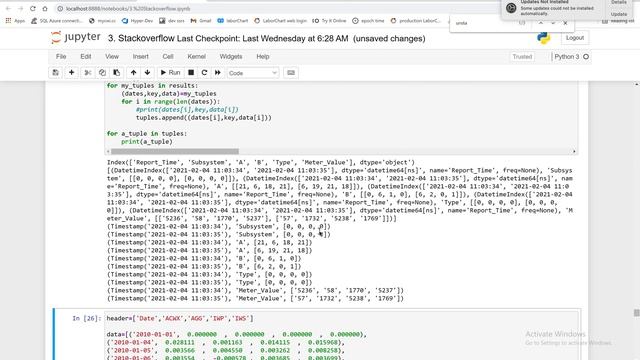Image resolution: width=640 pixels, height=360 pixels.
Task: Click the Python logo icon
Action: click(543, 38)
